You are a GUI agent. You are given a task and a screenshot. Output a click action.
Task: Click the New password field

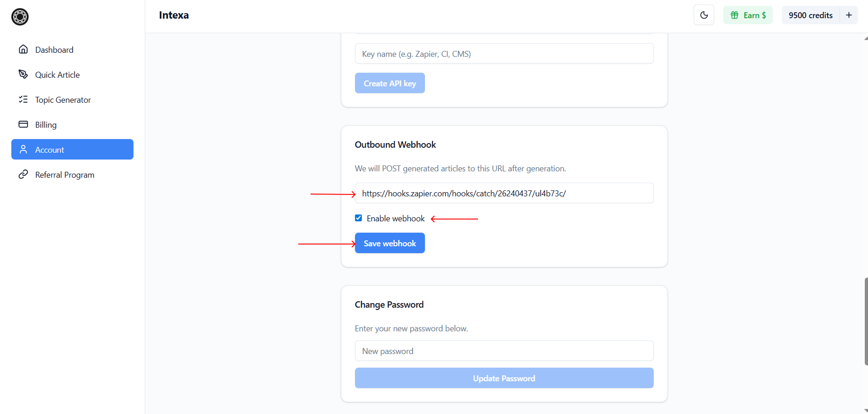click(x=504, y=351)
